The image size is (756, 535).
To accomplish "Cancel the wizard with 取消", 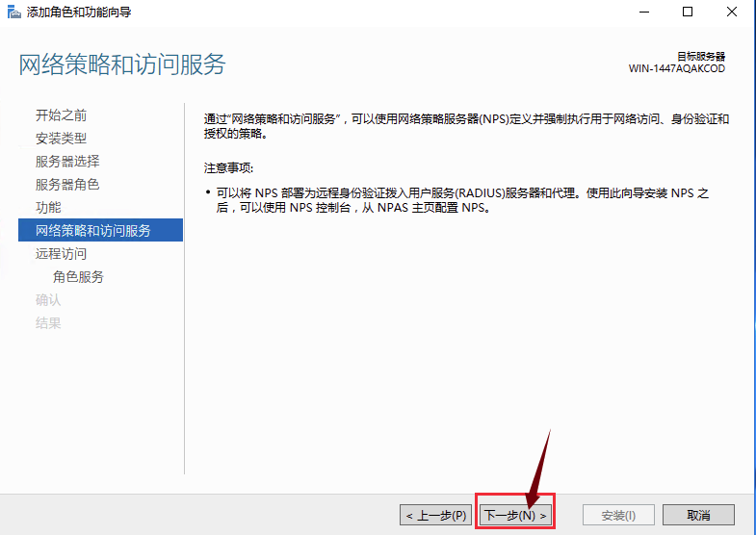I will tap(698, 516).
